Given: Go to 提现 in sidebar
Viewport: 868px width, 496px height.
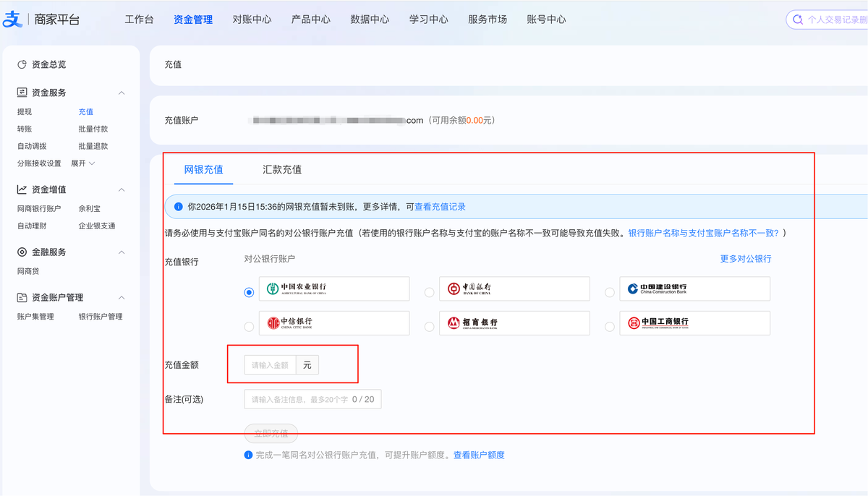Looking at the screenshot, I should (25, 112).
